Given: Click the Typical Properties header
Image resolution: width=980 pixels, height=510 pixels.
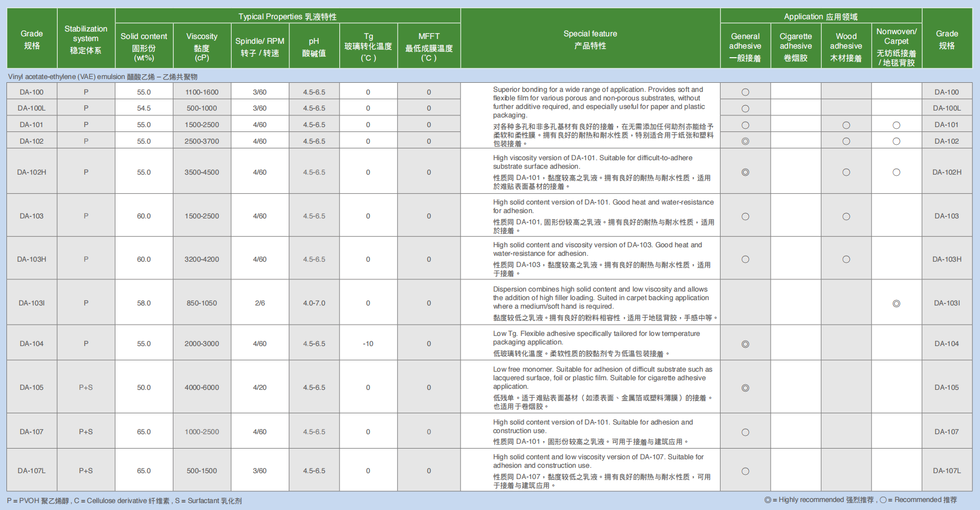Looking at the screenshot, I should [288, 16].
